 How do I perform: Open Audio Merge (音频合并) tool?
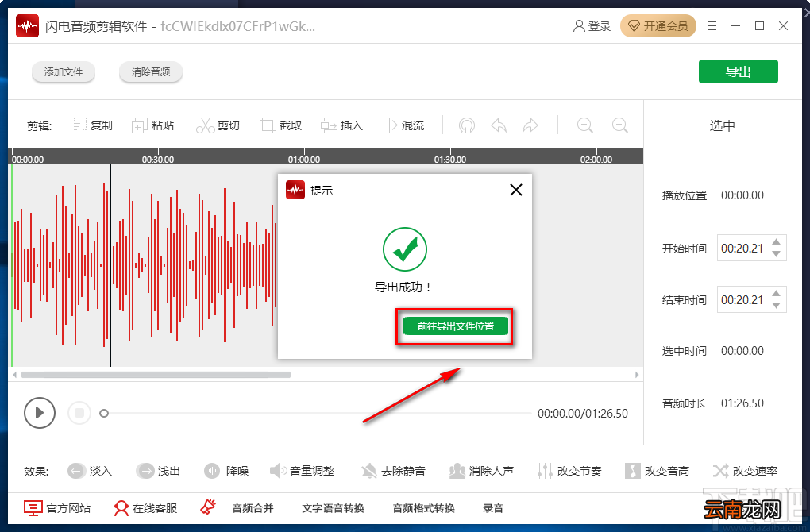[x=253, y=508]
